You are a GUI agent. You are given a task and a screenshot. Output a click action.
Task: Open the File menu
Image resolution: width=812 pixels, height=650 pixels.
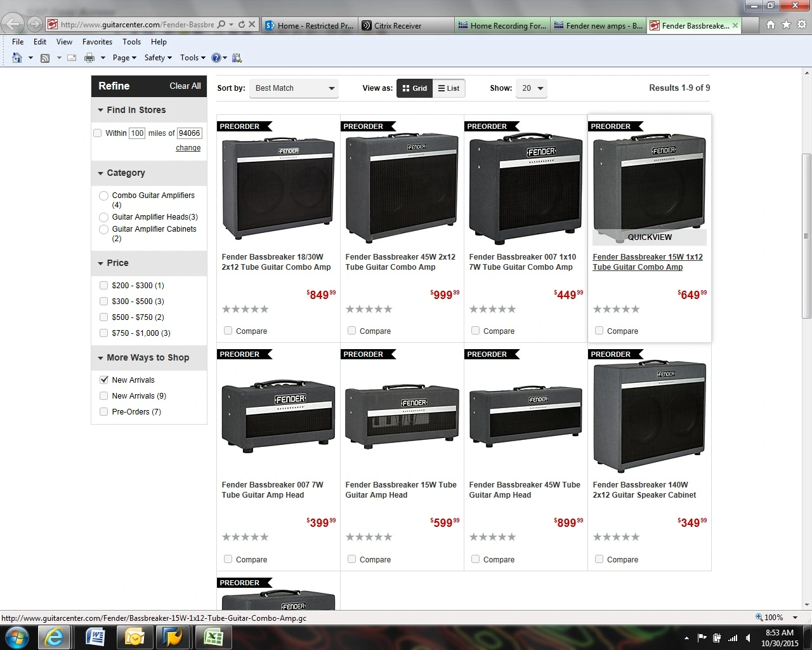coord(18,42)
